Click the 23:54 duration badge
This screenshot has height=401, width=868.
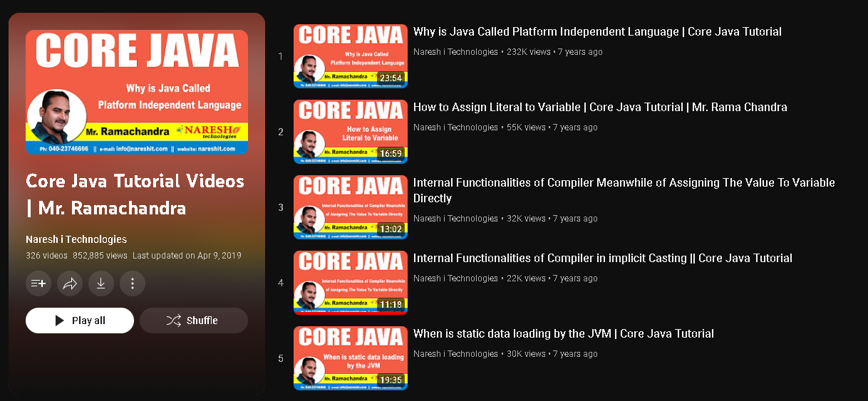[x=391, y=78]
